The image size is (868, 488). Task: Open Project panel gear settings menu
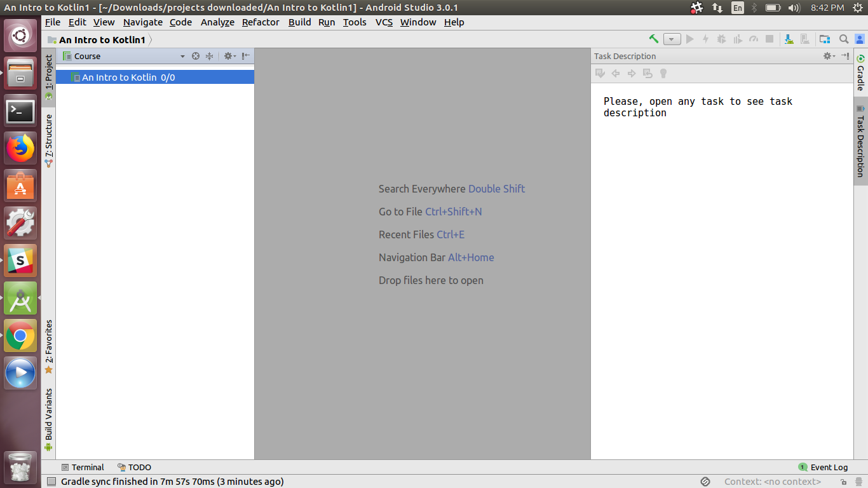click(x=229, y=56)
